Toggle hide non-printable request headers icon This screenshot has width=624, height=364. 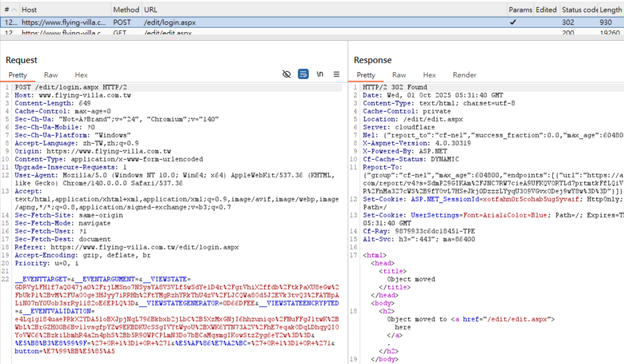(286, 74)
